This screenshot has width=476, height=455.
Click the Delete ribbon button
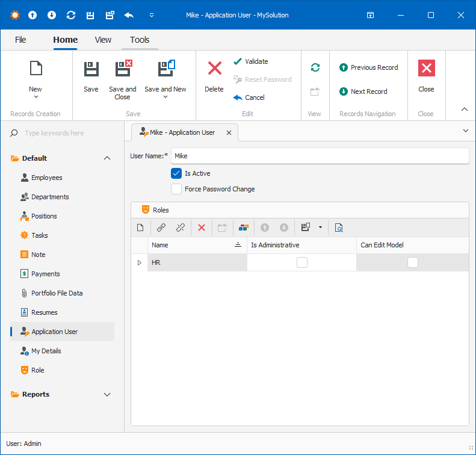click(214, 76)
